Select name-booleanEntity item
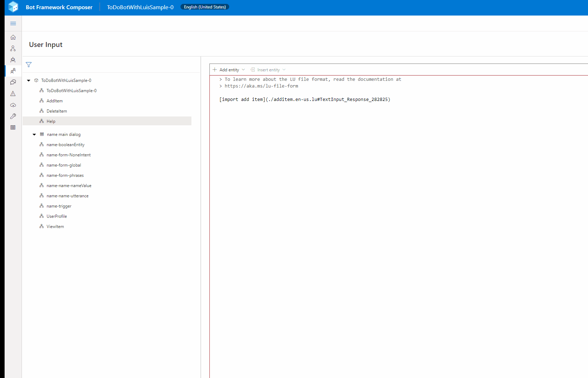This screenshot has height=378, width=588. tap(107, 145)
